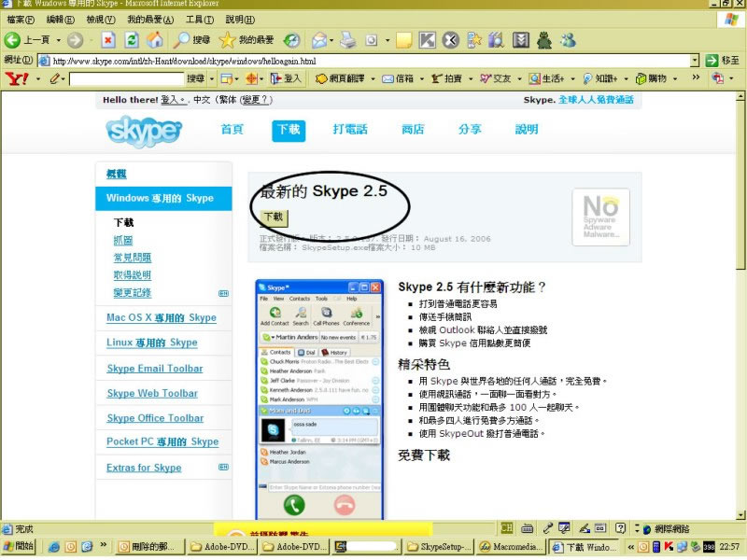
Task: Expand the address bar dropdown arrow
Action: (695, 61)
